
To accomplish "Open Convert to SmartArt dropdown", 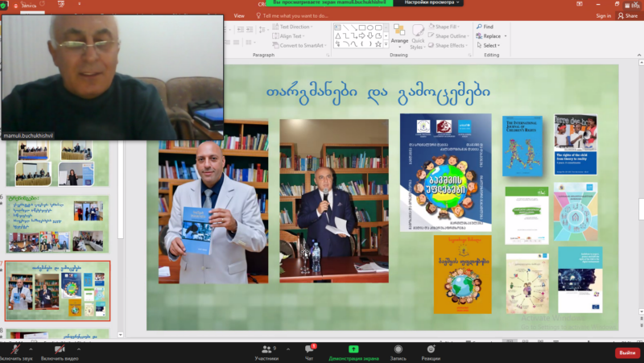I will click(299, 46).
